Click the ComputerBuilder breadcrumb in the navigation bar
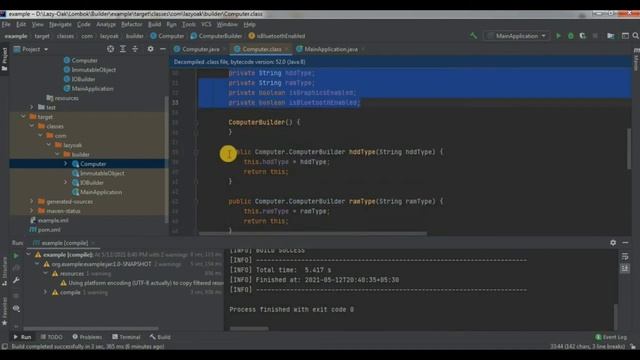Viewport: 640px width, 360px height. [x=216, y=36]
